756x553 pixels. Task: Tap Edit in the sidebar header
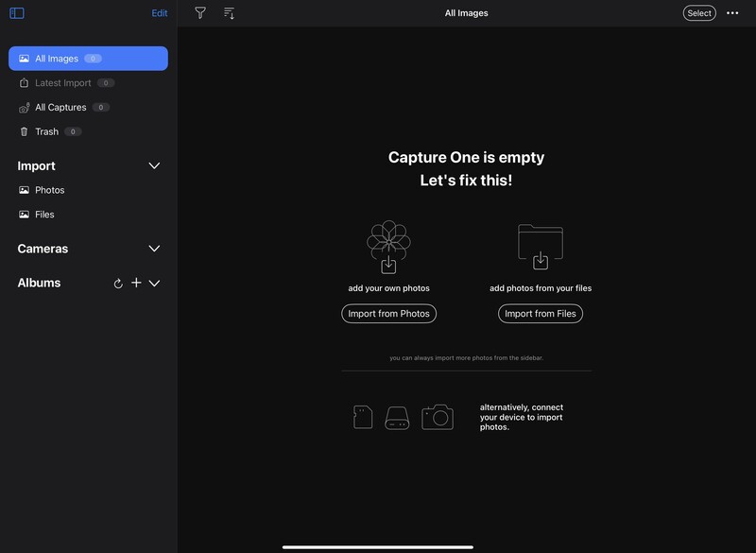(x=159, y=13)
